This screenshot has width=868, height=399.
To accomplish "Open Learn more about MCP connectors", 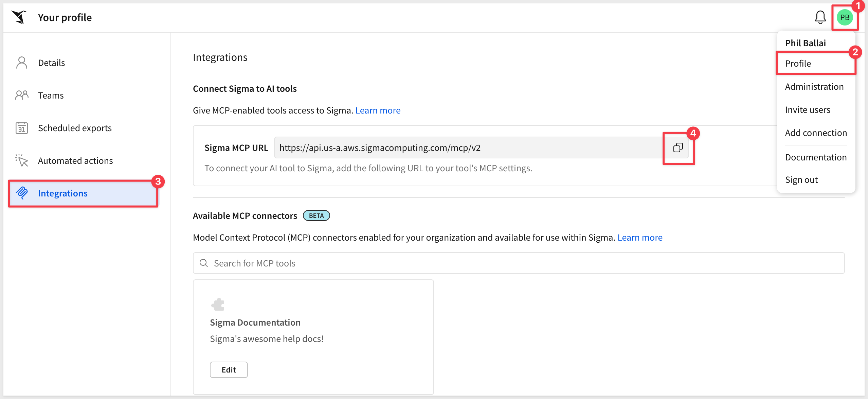I will pos(640,238).
